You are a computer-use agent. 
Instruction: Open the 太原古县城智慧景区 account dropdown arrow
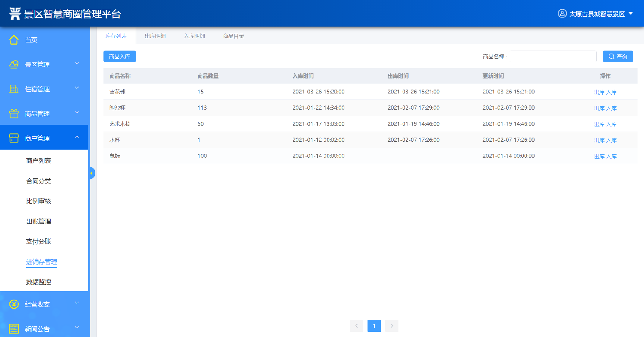pyautogui.click(x=631, y=13)
